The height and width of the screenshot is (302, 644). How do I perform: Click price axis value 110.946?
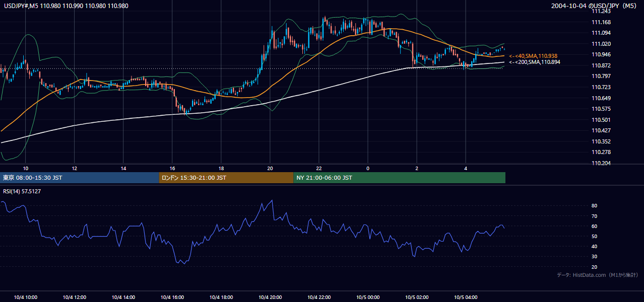tap(602, 54)
